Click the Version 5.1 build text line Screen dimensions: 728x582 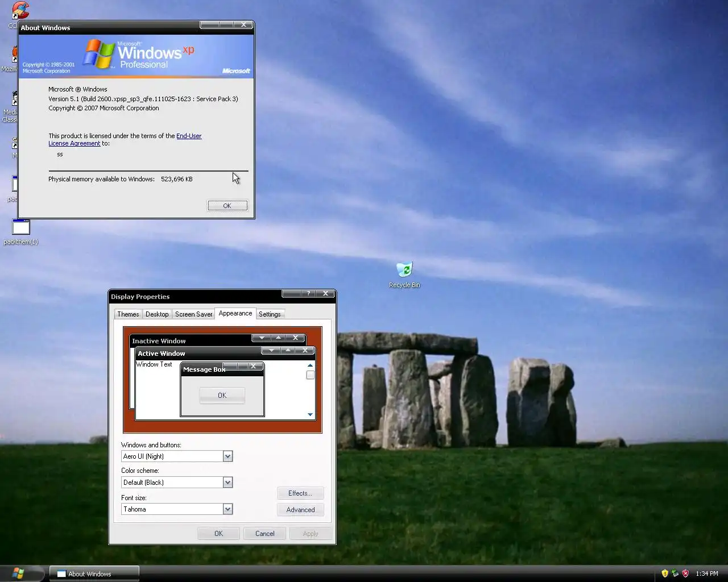pyautogui.click(x=143, y=99)
